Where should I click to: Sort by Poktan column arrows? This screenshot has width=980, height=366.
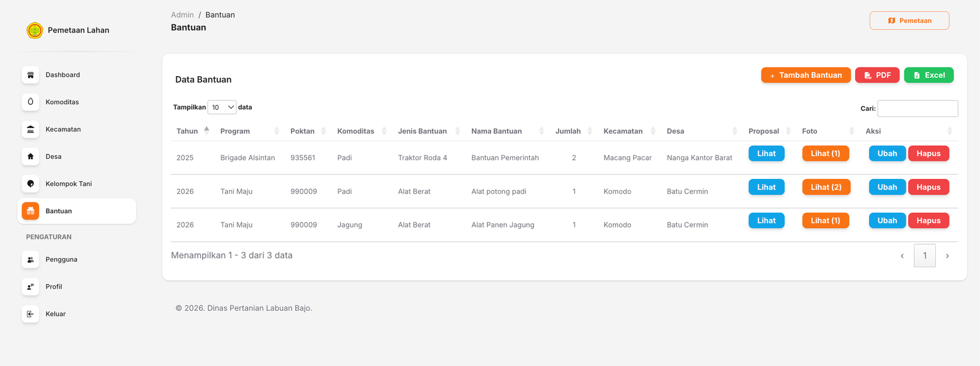(x=323, y=131)
